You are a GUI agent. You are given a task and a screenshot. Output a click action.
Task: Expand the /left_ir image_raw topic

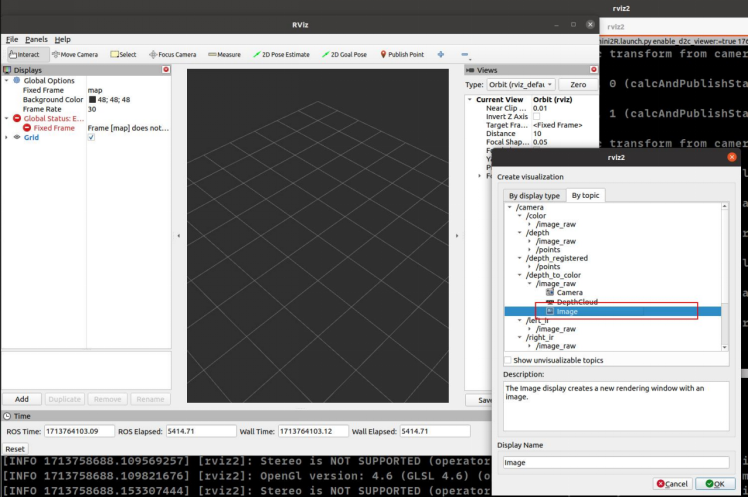(530, 329)
